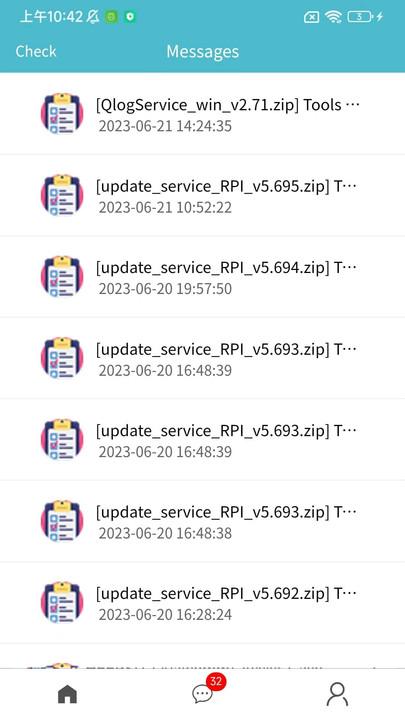
Task: Select message timestamped 2023-06-20 19:57:50
Action: (165, 289)
